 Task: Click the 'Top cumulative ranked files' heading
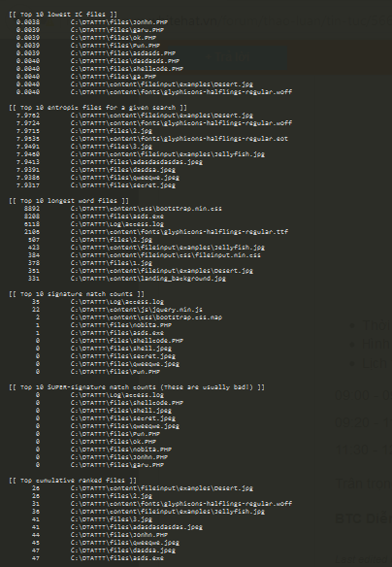(73, 481)
